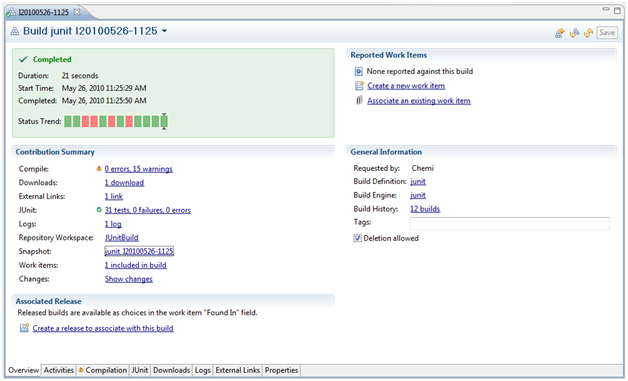Open the 'junit I20100526-1125' snapshot link
Image resolution: width=628 pixels, height=381 pixels.
pyautogui.click(x=139, y=251)
